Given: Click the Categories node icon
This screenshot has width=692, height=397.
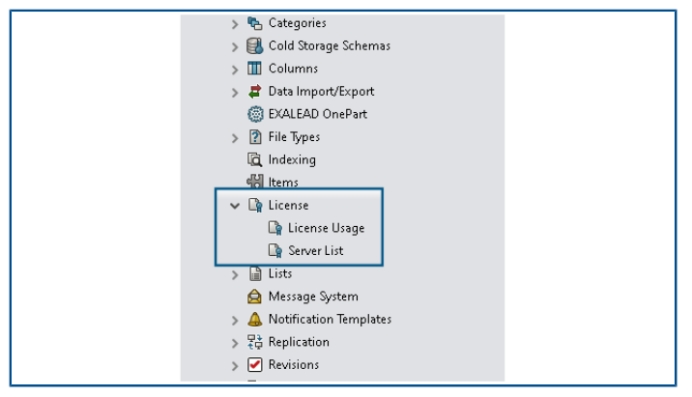Looking at the screenshot, I should coord(255,23).
